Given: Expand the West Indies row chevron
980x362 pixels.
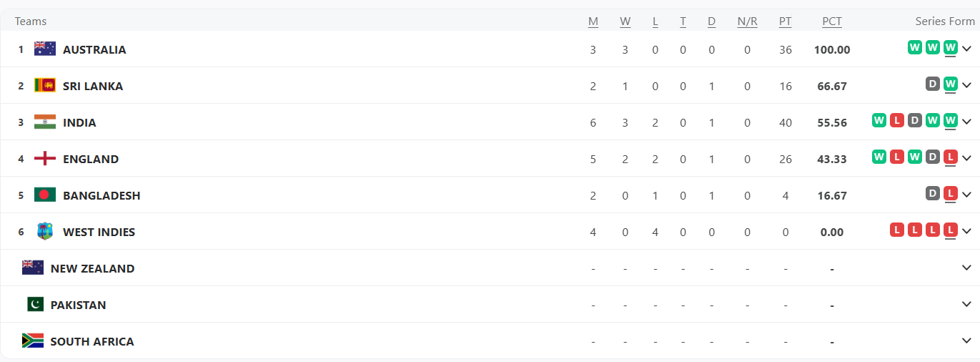Looking at the screenshot, I should (967, 232).
